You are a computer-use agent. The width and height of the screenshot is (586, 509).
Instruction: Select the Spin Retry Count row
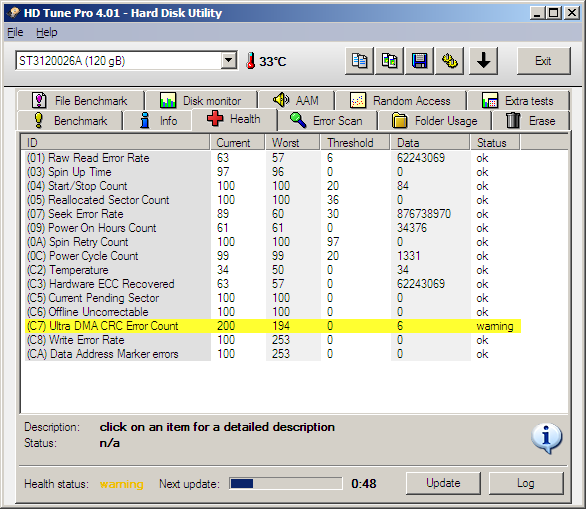coord(272,242)
